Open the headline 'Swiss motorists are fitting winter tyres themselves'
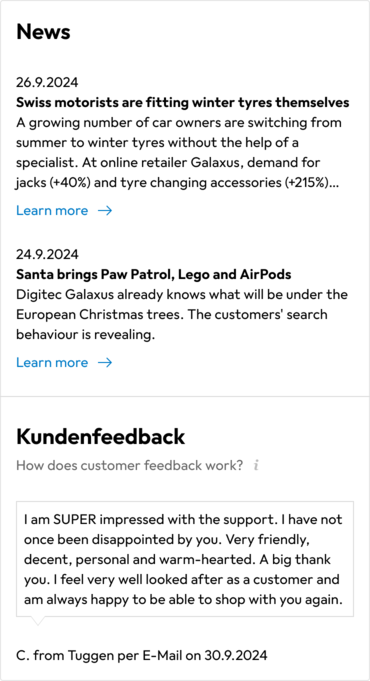 point(183,103)
